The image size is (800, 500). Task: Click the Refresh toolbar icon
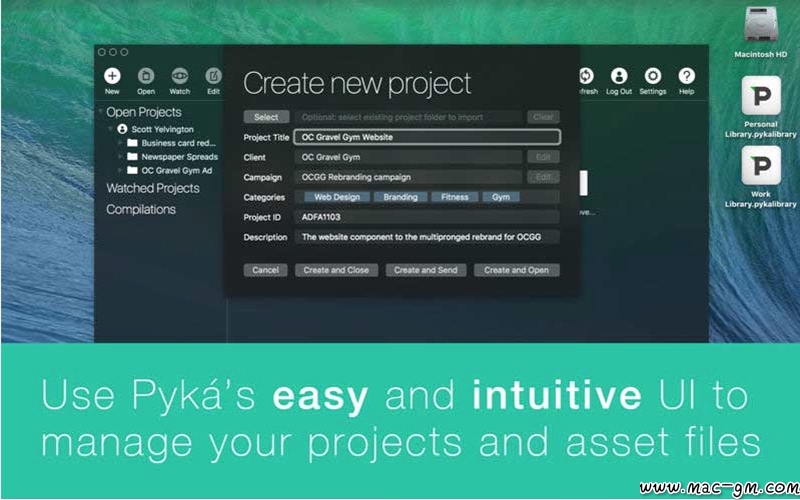point(586,76)
